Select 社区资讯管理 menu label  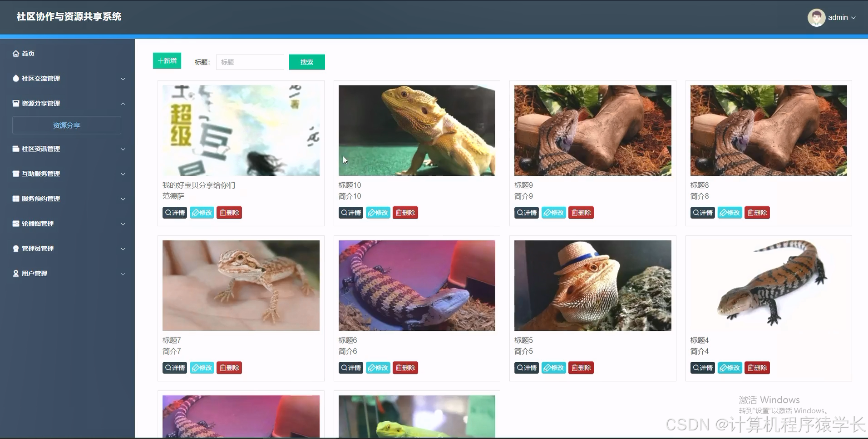pyautogui.click(x=41, y=149)
